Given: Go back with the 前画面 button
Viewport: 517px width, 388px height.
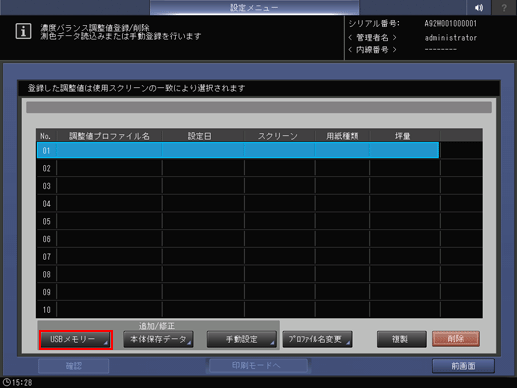Looking at the screenshot, I should [463, 366].
